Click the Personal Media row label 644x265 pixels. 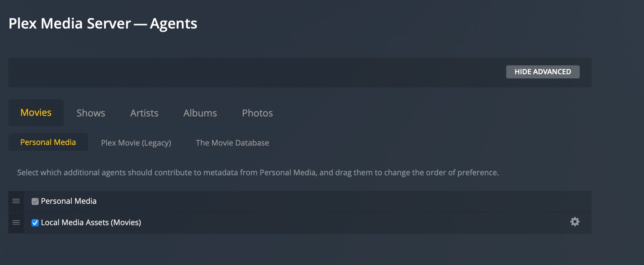tap(69, 201)
